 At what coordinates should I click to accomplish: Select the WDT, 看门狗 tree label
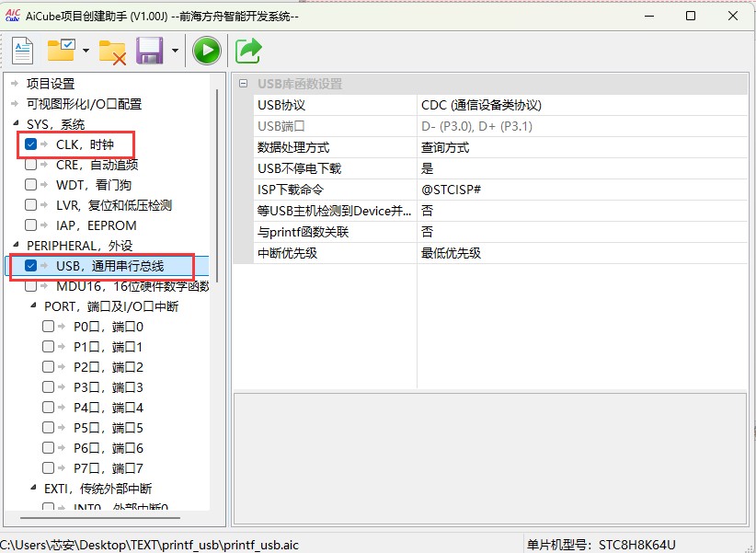pyautogui.click(x=94, y=185)
